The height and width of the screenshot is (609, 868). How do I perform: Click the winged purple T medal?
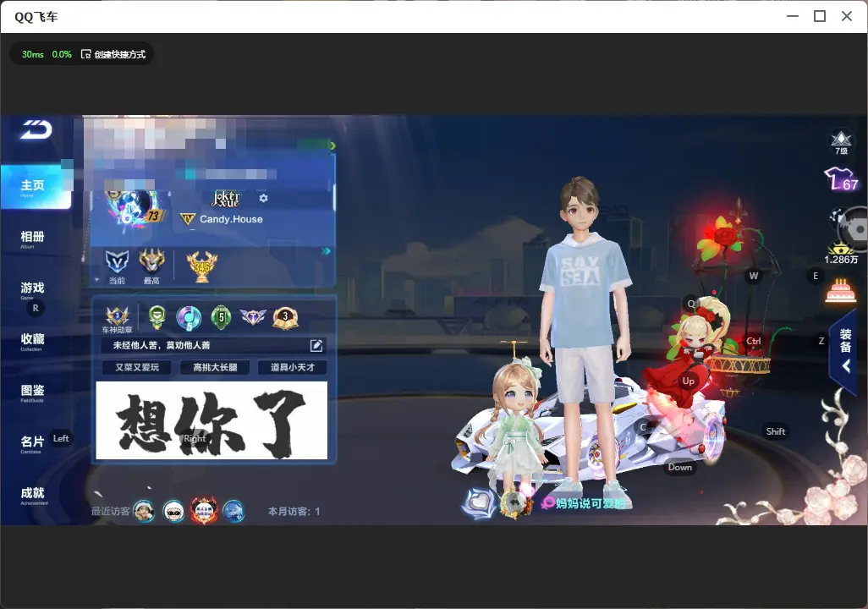tap(253, 316)
